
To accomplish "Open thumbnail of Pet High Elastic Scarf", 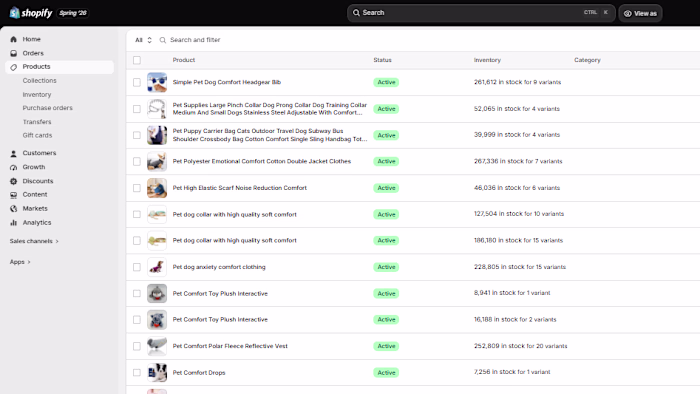I will pos(157,188).
